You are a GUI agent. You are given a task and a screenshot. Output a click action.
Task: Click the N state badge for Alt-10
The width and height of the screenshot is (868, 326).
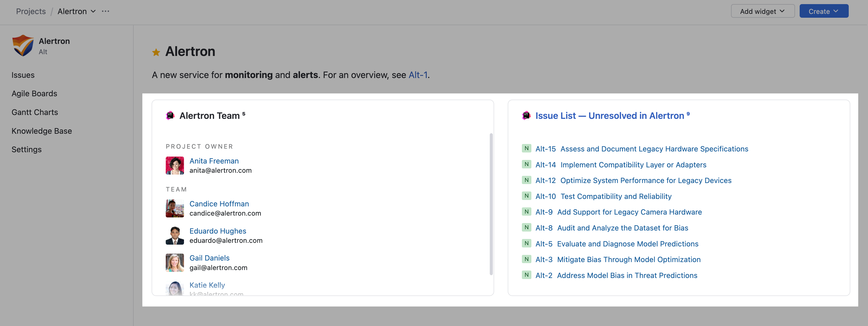point(526,196)
